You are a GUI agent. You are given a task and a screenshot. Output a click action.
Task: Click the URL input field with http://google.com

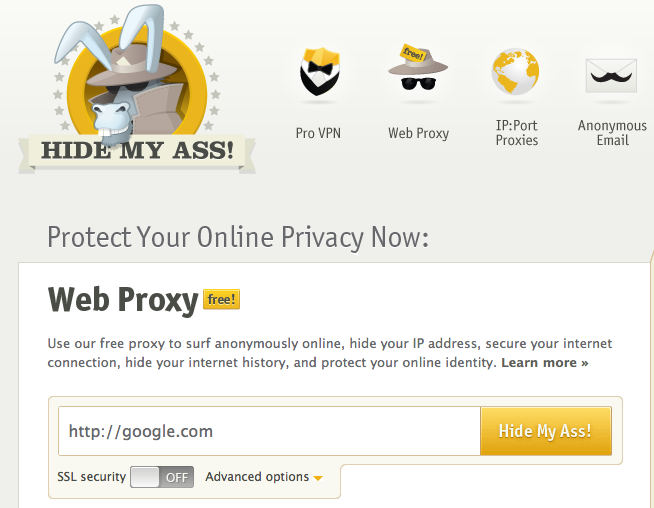pos(269,432)
